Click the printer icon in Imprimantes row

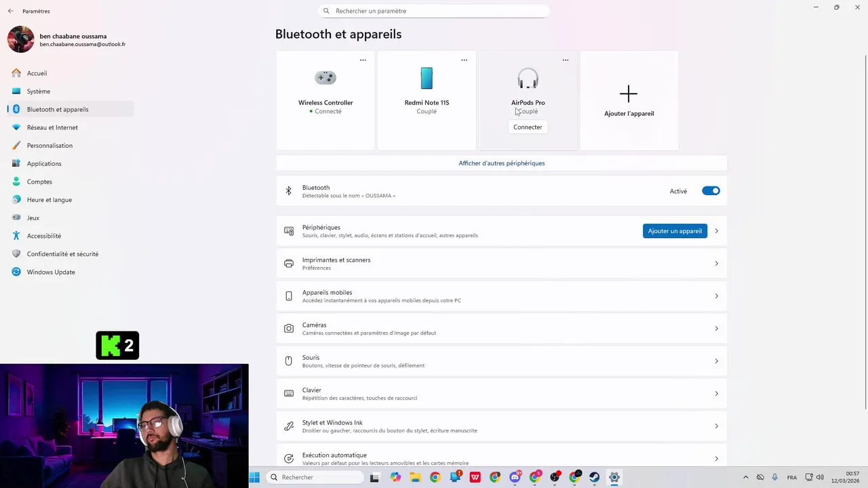(x=289, y=264)
